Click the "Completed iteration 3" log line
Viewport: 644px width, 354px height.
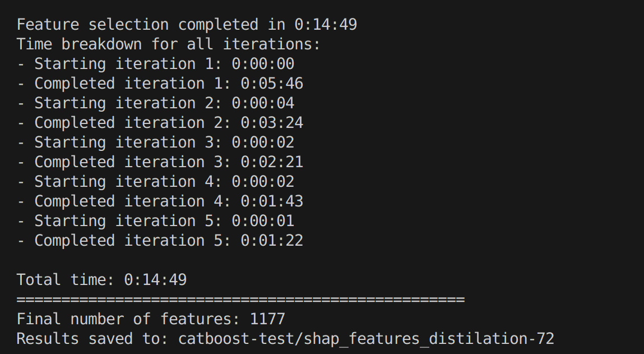point(160,162)
